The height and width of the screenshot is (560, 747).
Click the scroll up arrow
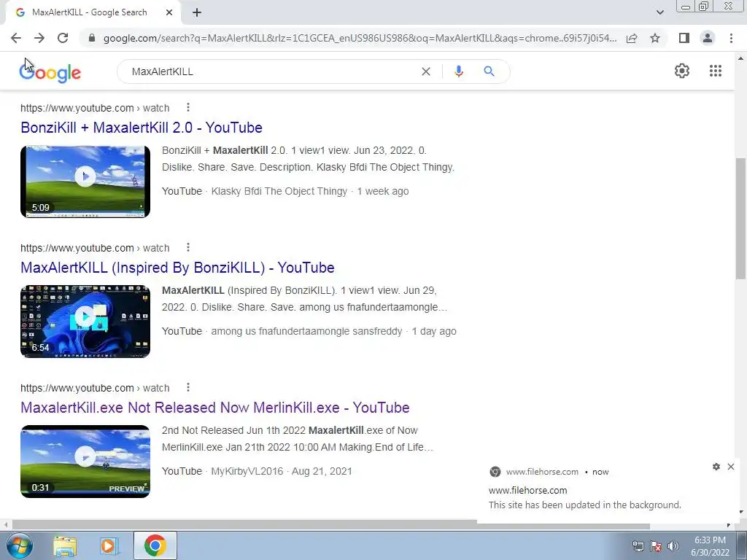(x=740, y=58)
